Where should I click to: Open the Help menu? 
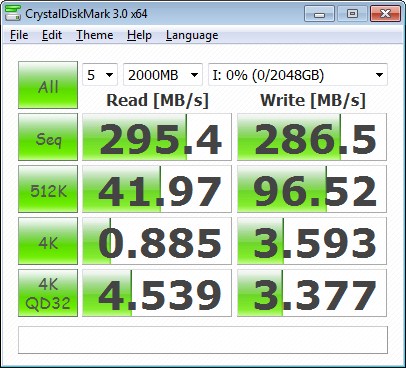(x=139, y=35)
